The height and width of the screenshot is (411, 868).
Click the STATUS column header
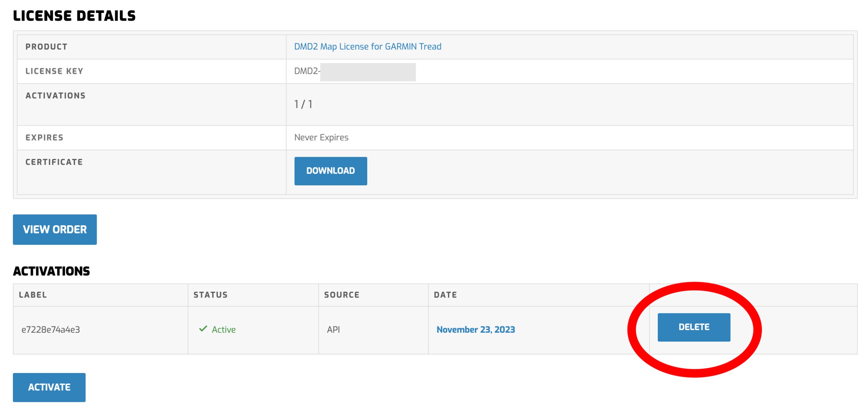(210, 295)
